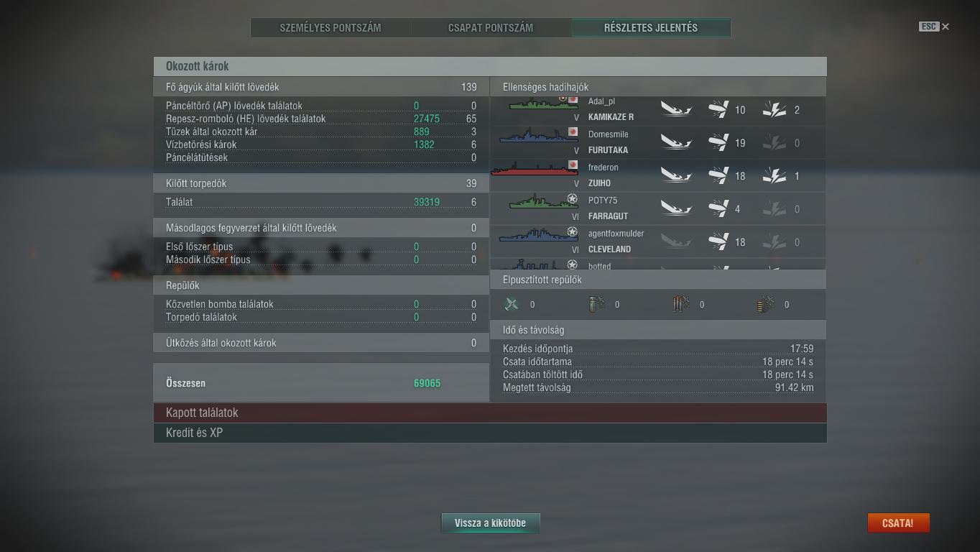Click the Farragut sunk-ship icon
This screenshot has width=980, height=552.
[676, 209]
